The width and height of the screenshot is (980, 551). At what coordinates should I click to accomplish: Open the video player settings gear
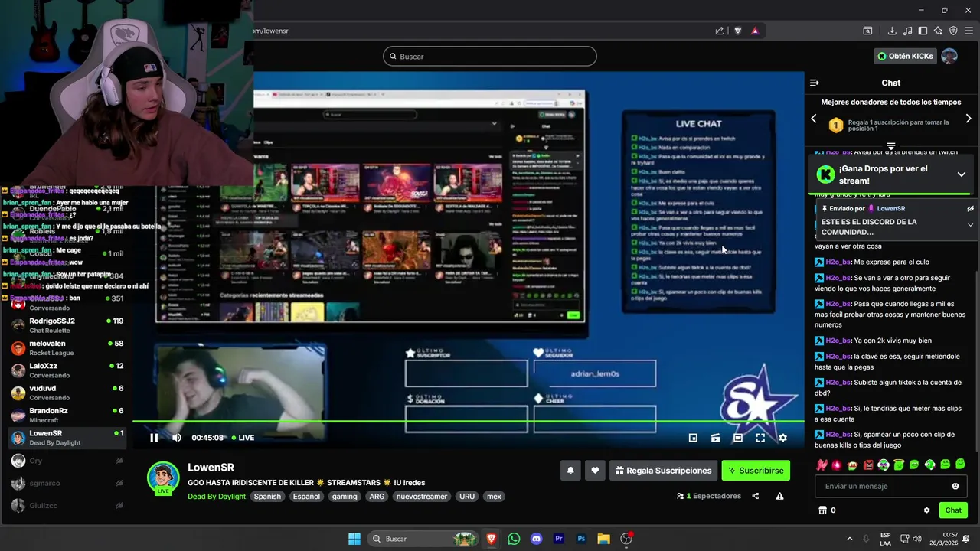pyautogui.click(x=782, y=438)
